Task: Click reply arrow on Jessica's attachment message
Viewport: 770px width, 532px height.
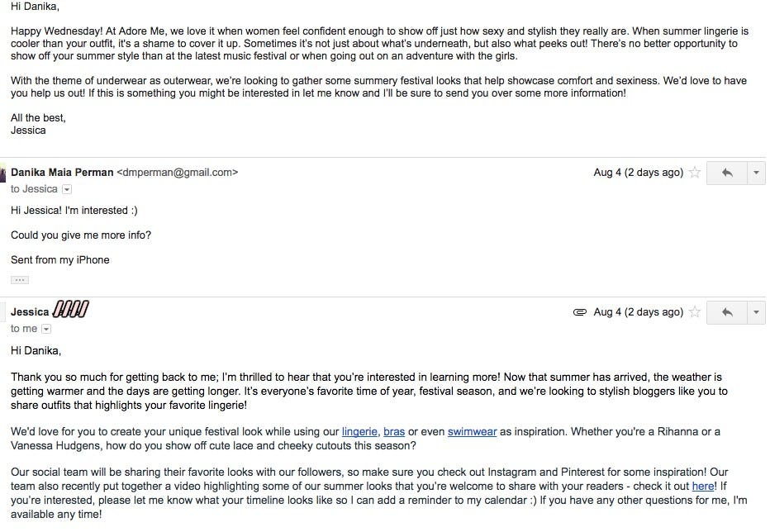Action: tap(727, 312)
